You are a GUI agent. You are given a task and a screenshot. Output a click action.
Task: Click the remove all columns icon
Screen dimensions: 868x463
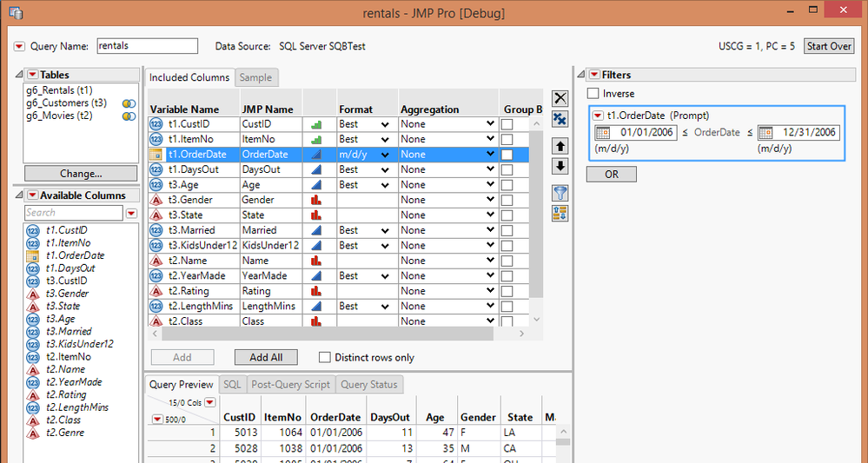point(560,118)
